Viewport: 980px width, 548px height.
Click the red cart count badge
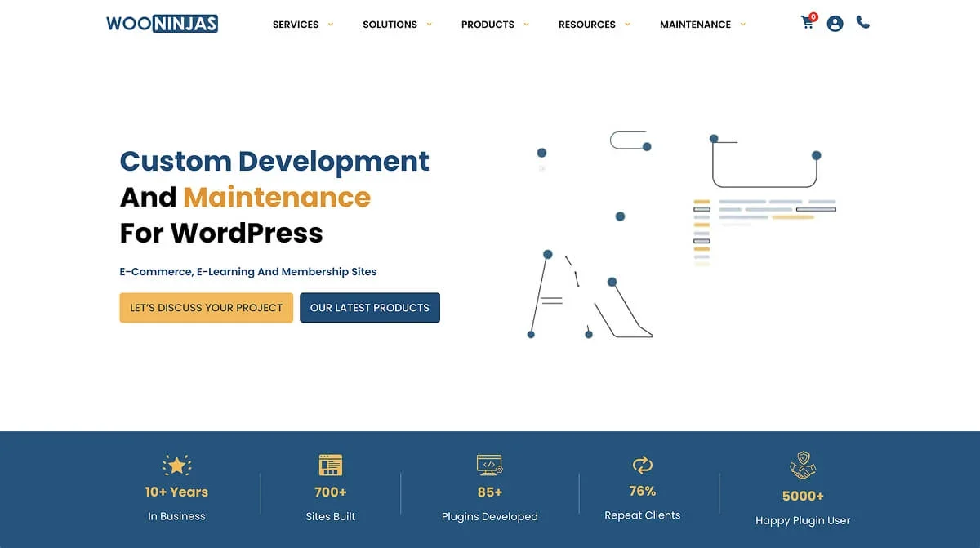[813, 16]
